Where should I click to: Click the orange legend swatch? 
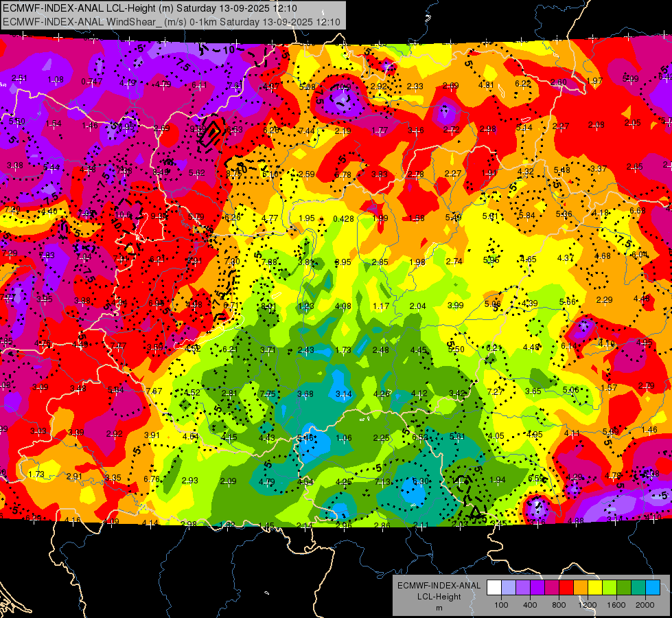(580, 588)
